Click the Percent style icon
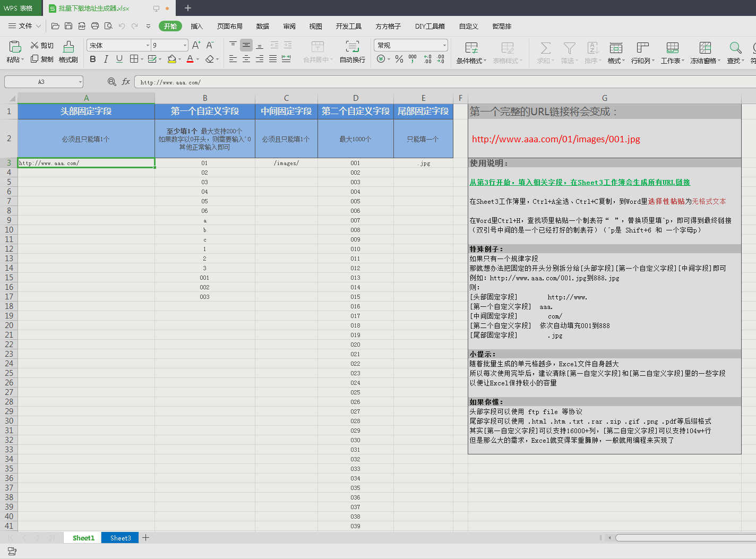This screenshot has height=559, width=756. click(x=399, y=59)
